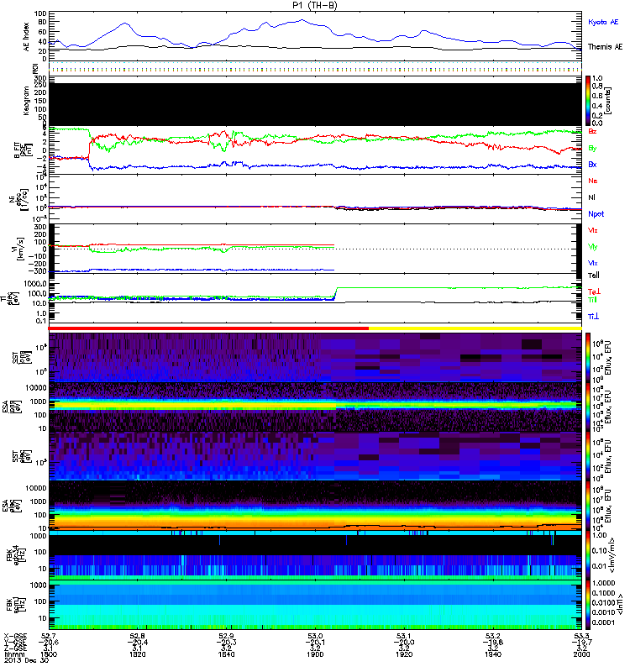Click the Y-GSE value -20.4
The image size is (630, 672).
pos(137,642)
